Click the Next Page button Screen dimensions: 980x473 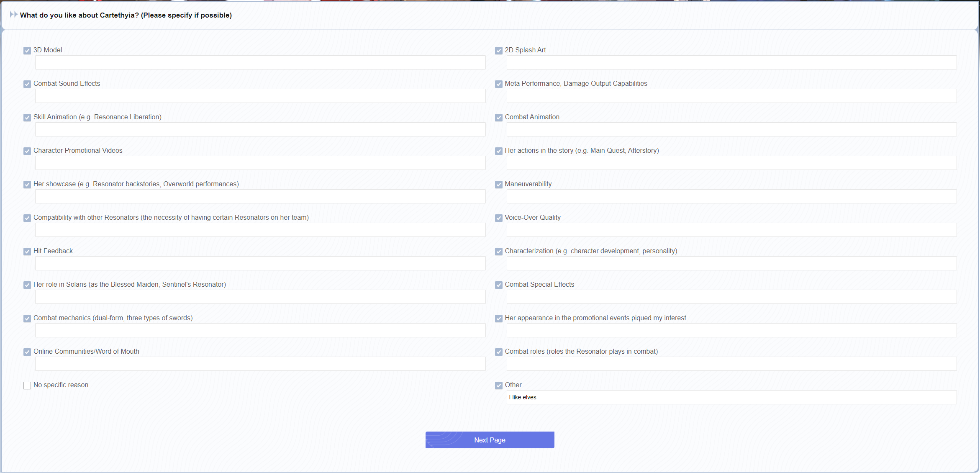pyautogui.click(x=490, y=440)
